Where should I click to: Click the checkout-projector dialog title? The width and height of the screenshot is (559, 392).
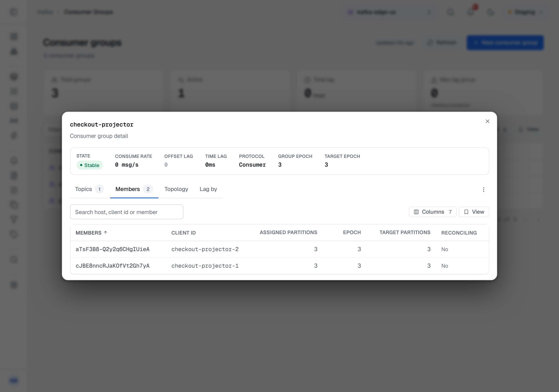[101, 125]
